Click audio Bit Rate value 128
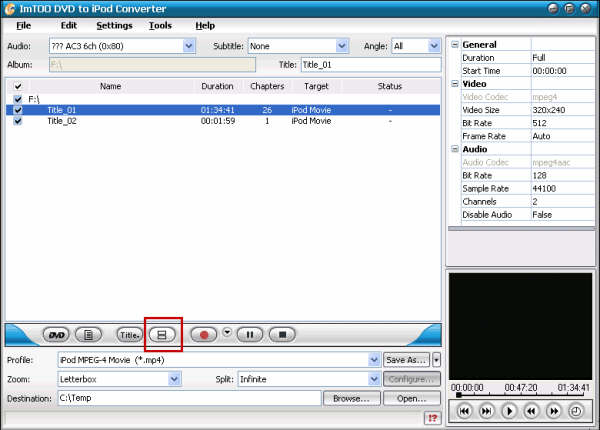 (x=540, y=176)
